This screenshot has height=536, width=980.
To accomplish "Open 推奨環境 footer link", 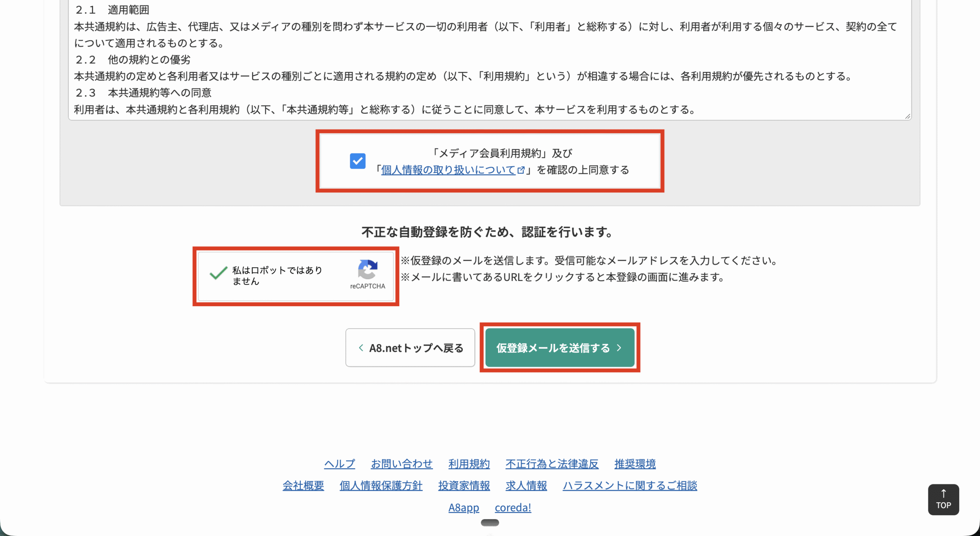I will pos(635,464).
